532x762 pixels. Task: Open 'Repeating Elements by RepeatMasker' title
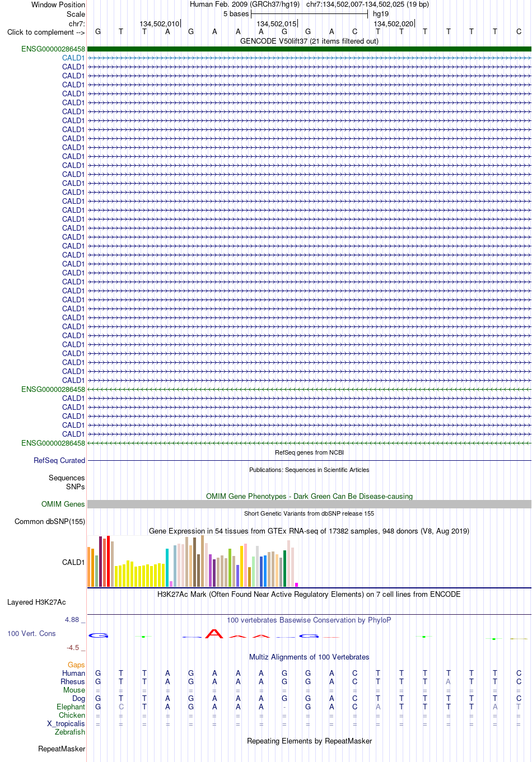coord(309,741)
